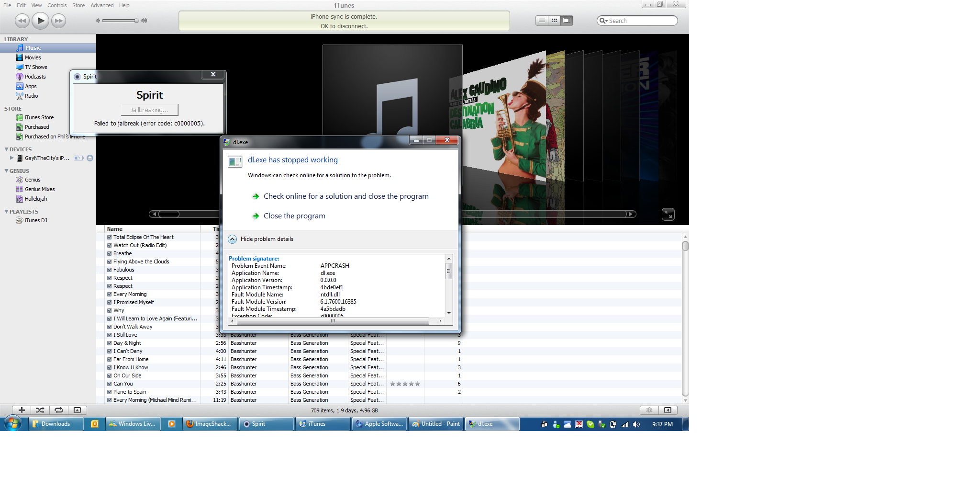Click the problem details scroll down arrow
The width and height of the screenshot is (980, 489).
coord(449,313)
